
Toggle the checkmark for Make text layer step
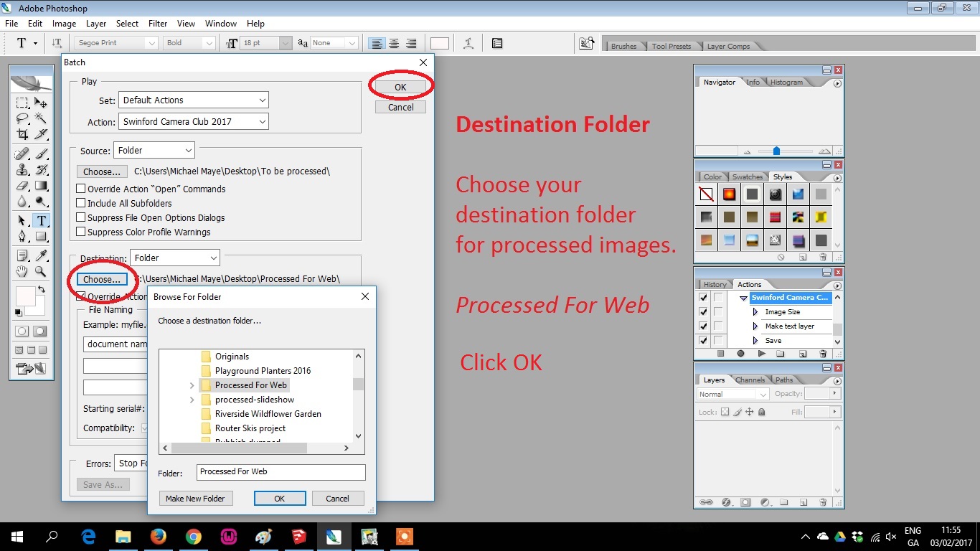[x=703, y=326]
